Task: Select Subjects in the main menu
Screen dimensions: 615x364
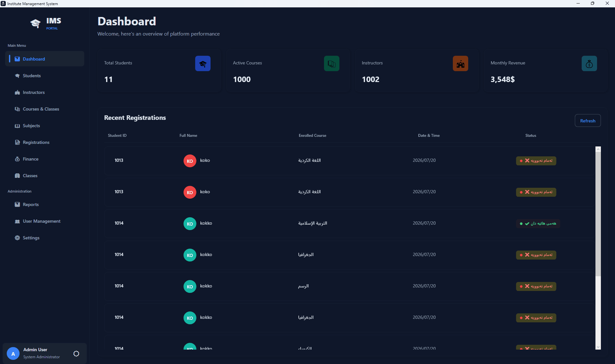Action: [45, 126]
